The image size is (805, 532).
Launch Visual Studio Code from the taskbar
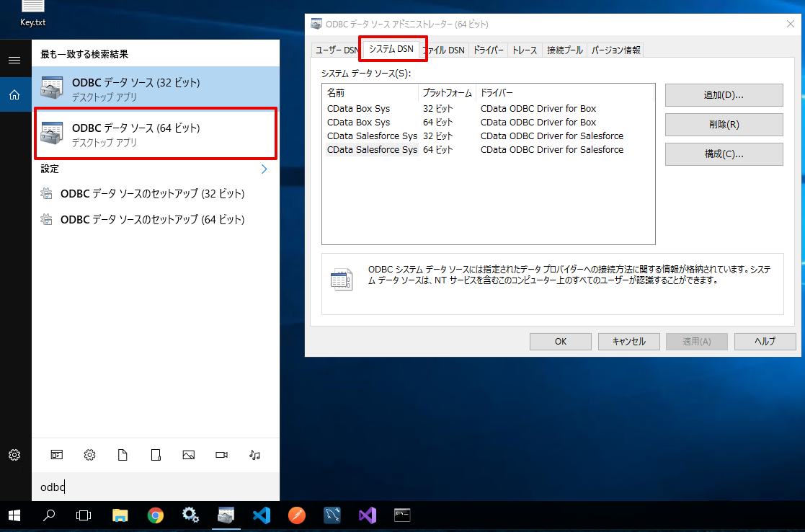(262, 515)
